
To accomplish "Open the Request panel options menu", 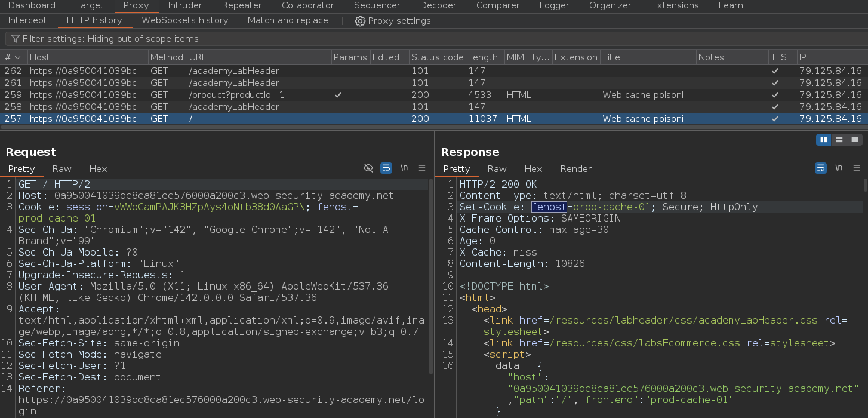I will click(x=422, y=168).
